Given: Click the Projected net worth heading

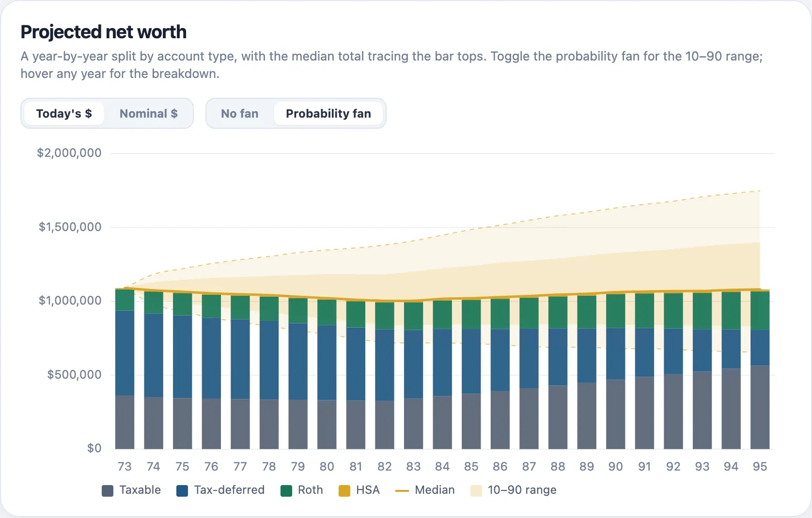Looking at the screenshot, I should [x=103, y=32].
